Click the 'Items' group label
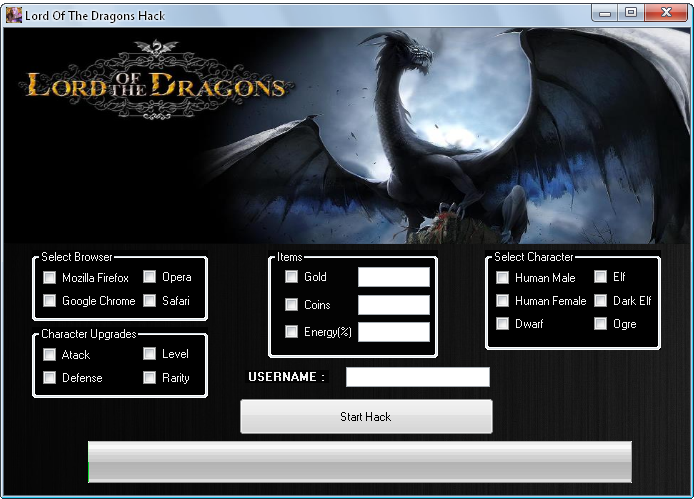Screen dimensions: 694x499 [289, 257]
